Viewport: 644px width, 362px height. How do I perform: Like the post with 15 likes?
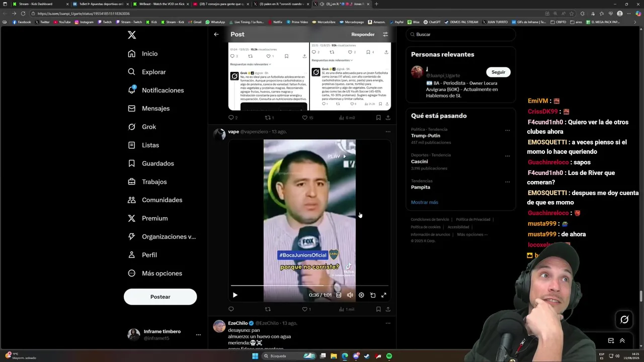coord(307,118)
